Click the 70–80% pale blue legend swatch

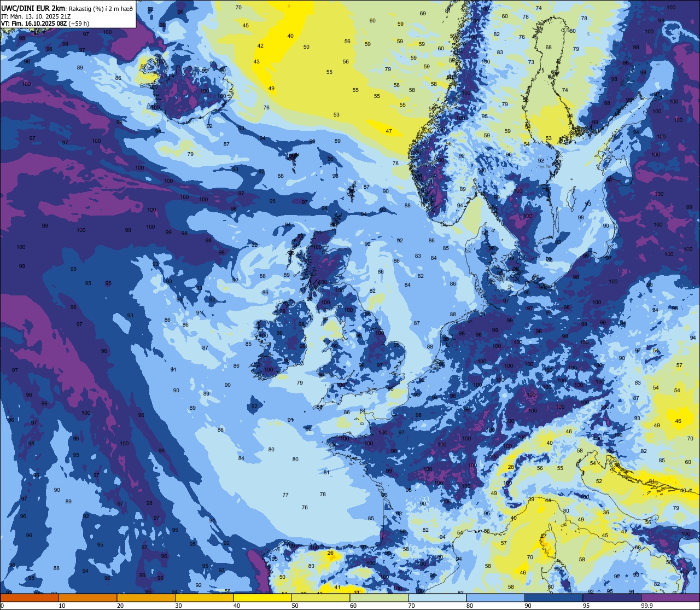click(437, 597)
